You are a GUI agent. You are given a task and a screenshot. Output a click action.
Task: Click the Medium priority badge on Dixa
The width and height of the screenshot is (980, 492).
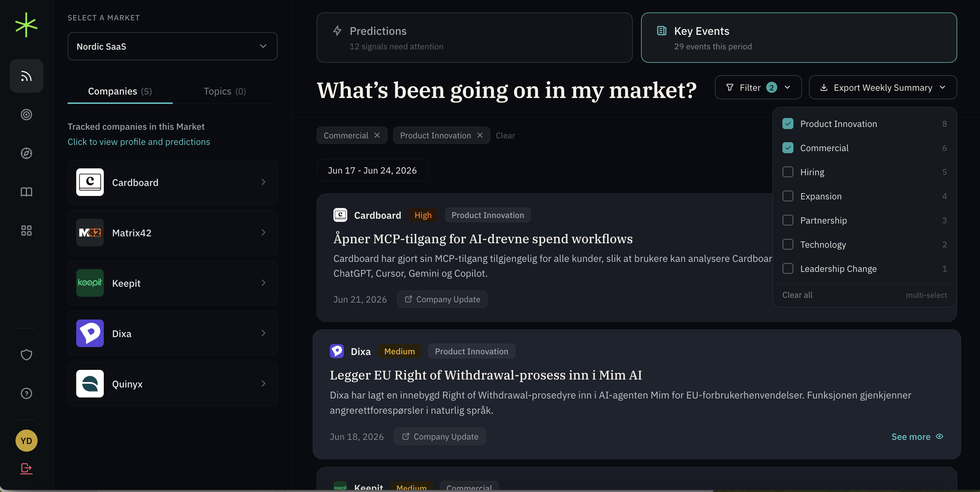(399, 351)
